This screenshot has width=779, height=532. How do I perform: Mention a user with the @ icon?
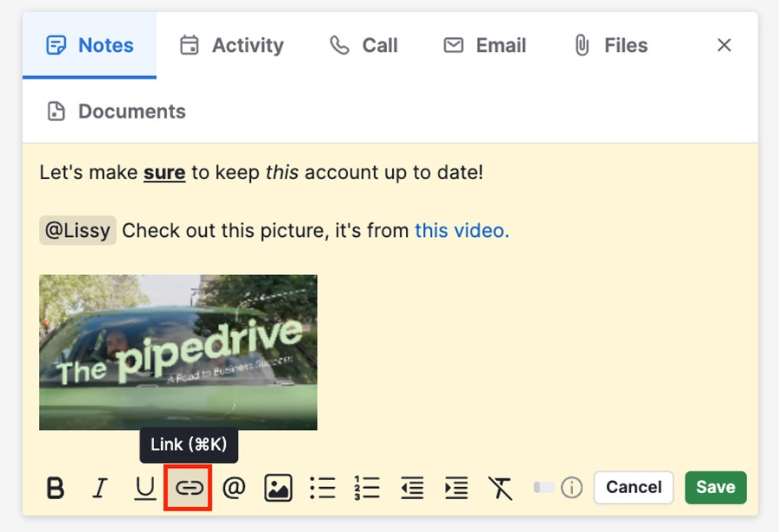[234, 487]
